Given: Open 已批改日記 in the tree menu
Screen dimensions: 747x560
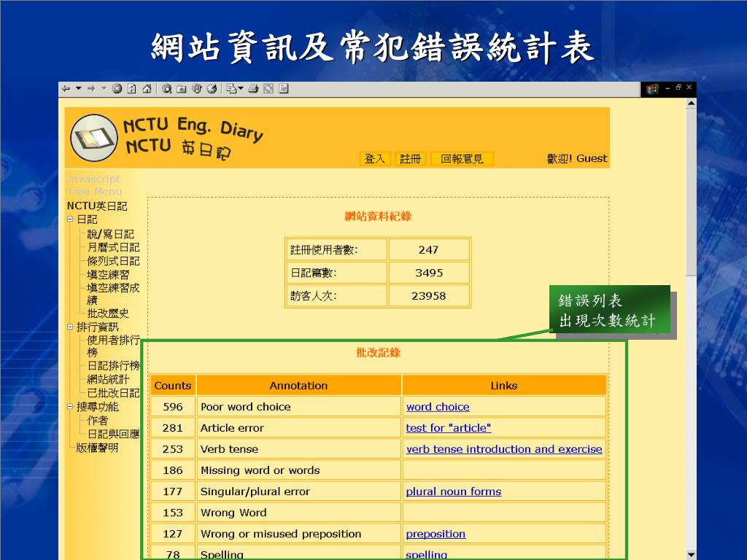Looking at the screenshot, I should coord(113,393).
